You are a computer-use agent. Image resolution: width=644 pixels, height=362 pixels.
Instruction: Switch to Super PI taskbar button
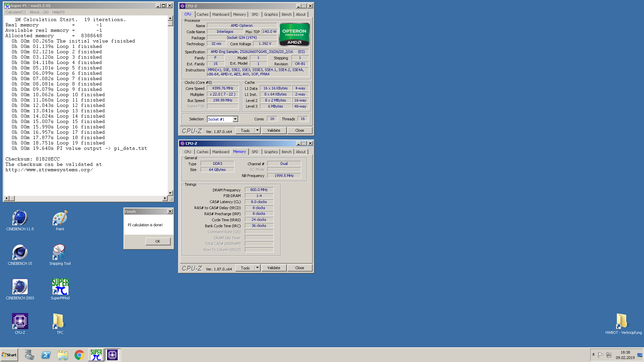tap(96, 355)
